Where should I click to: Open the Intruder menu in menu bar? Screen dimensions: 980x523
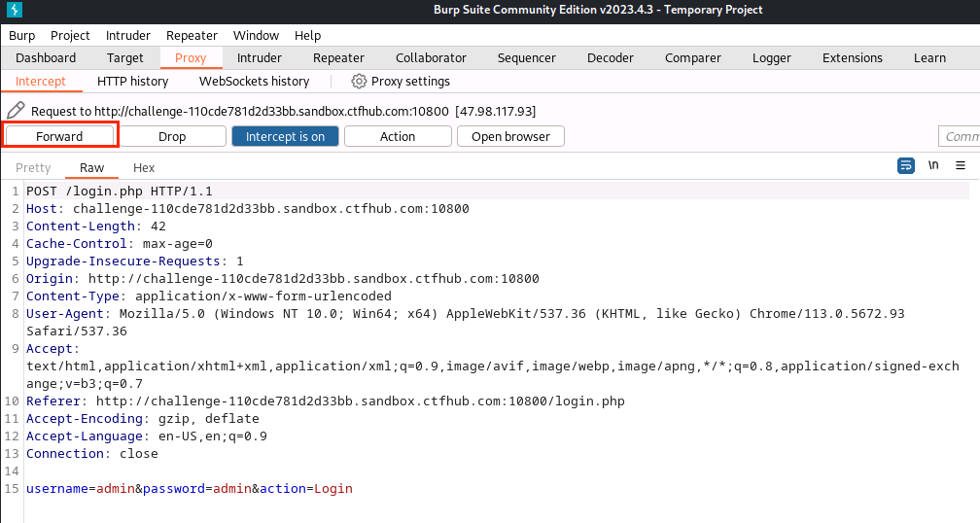[x=128, y=36]
